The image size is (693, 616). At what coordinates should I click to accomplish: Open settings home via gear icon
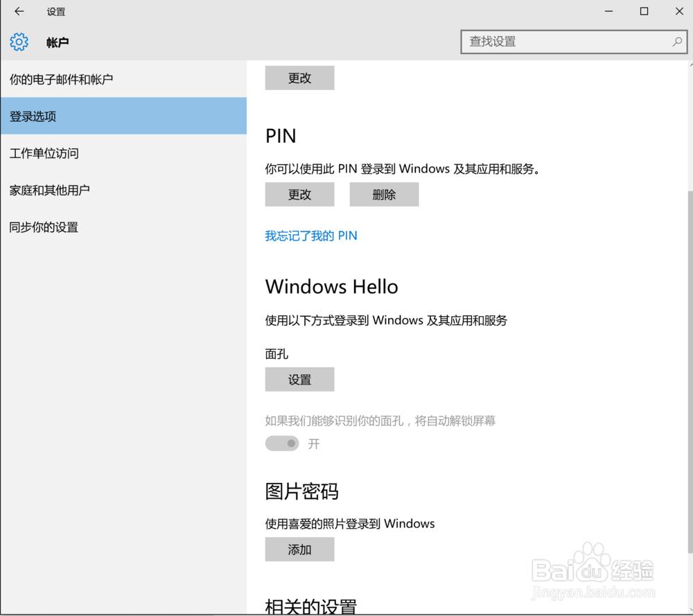click(x=19, y=42)
